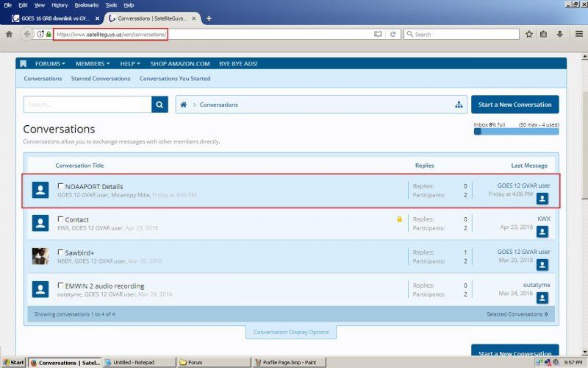Open the History menu
The image size is (588, 368).
click(60, 5)
